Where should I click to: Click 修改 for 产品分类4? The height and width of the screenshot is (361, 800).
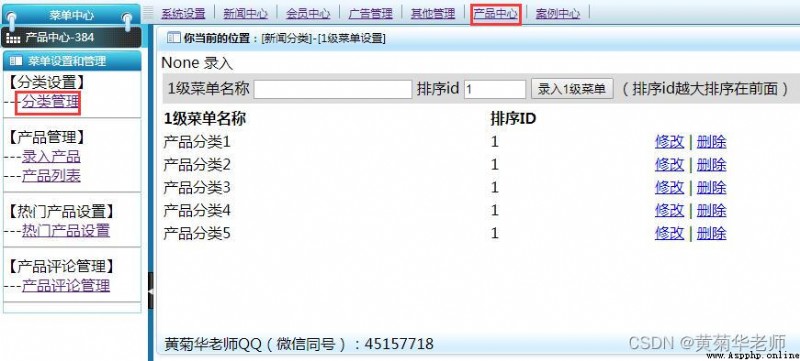(x=669, y=210)
